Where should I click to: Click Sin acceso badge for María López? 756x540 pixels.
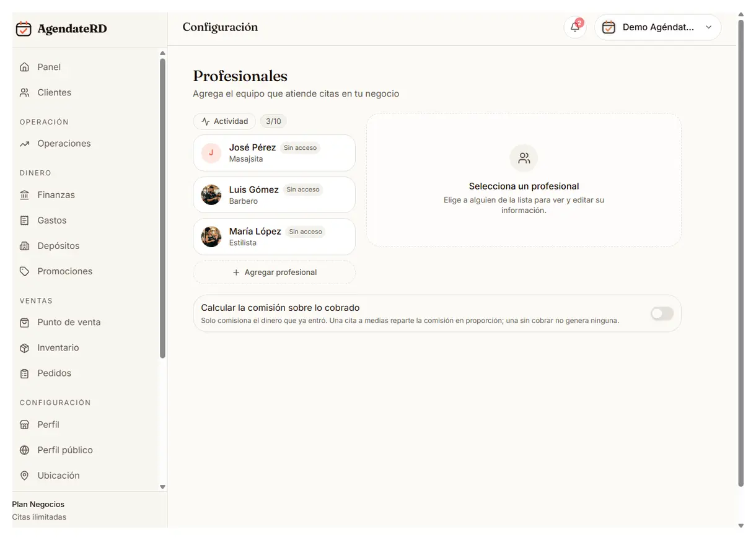point(305,232)
